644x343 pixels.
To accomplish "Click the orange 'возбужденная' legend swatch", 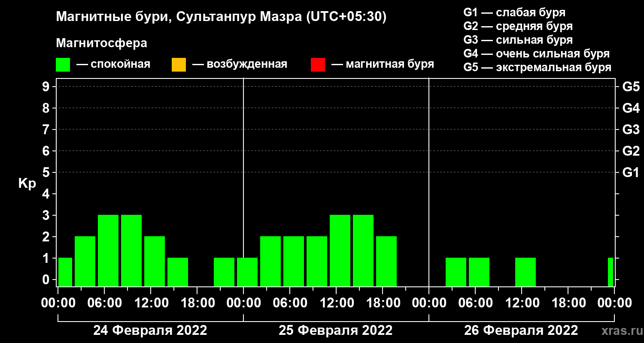I will coord(179,65).
